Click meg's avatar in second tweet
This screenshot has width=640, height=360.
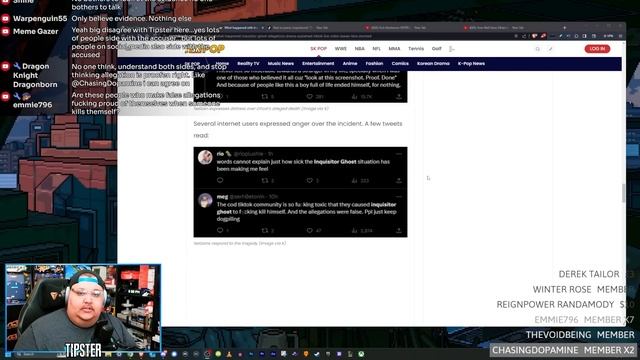pyautogui.click(x=205, y=200)
